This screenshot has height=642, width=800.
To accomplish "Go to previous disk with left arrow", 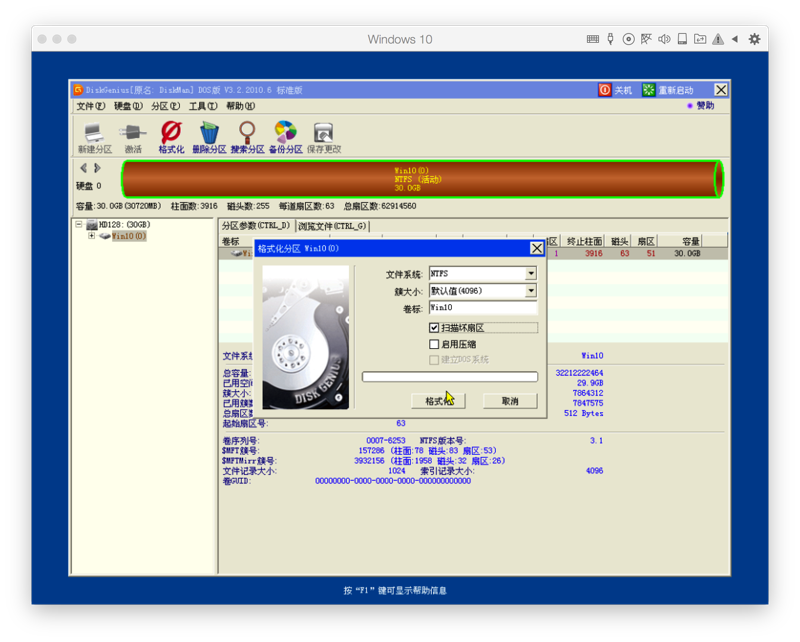I will click(83, 168).
